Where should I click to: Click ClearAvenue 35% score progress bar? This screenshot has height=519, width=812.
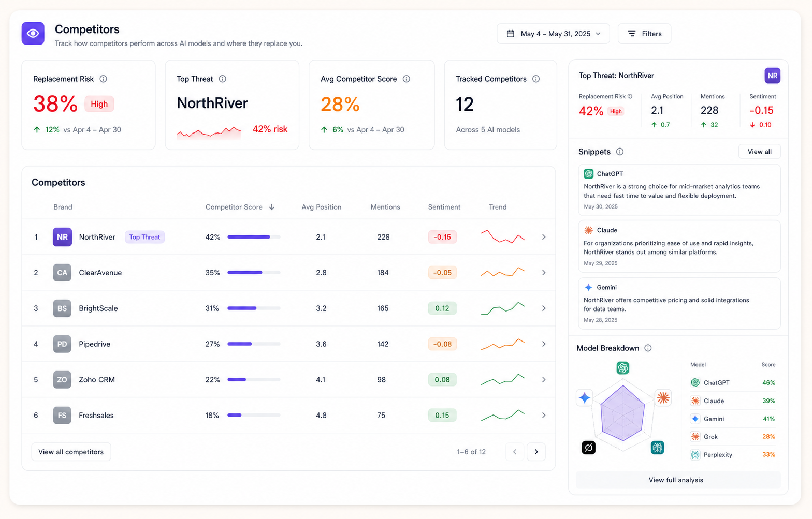click(x=254, y=273)
